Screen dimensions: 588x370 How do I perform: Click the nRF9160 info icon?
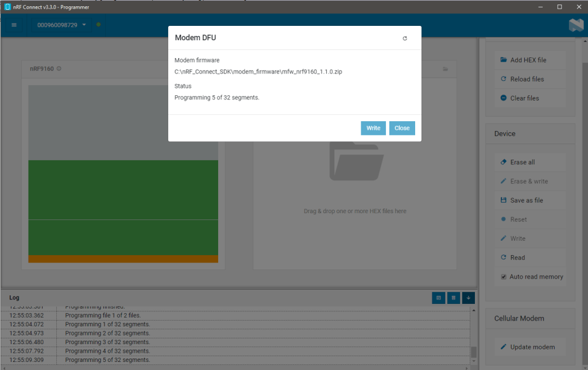(x=59, y=69)
